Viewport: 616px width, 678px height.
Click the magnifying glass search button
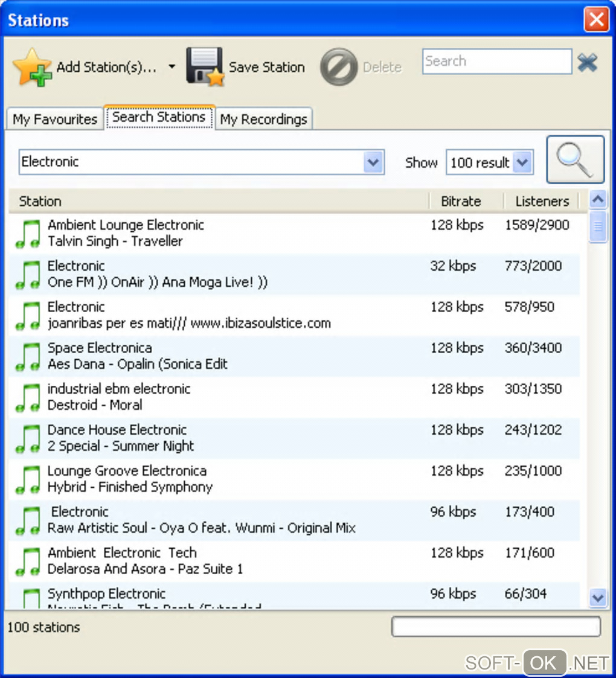point(575,159)
